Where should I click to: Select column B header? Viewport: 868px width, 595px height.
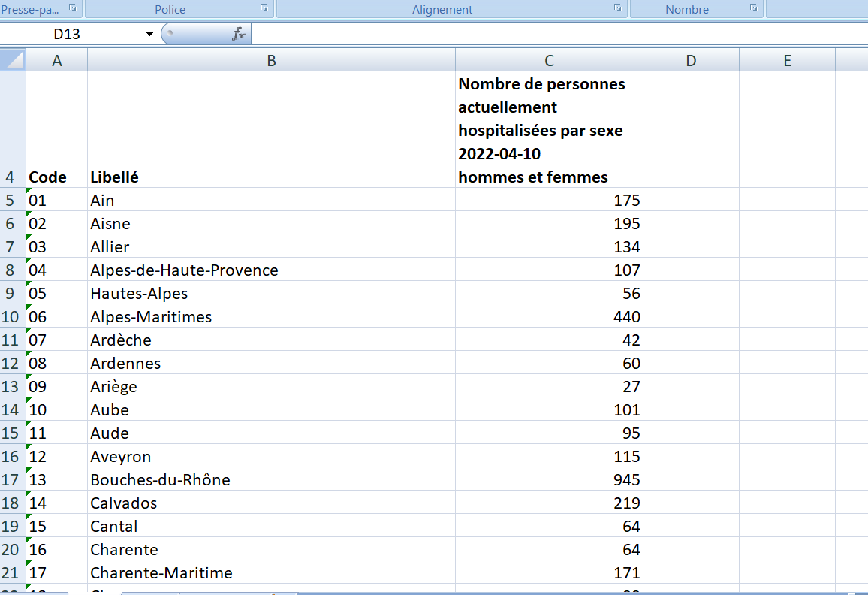click(271, 61)
